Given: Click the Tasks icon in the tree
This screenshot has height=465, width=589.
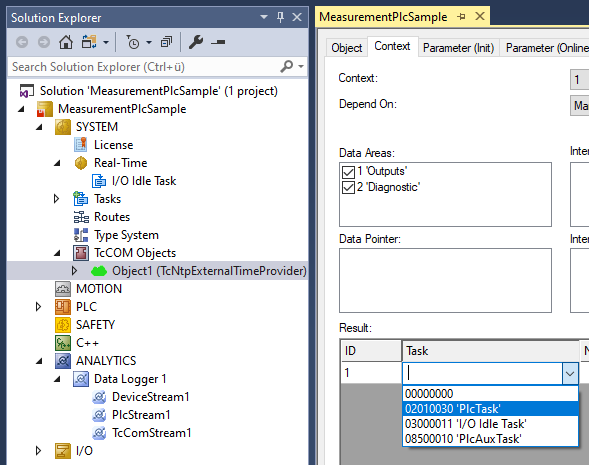Looking at the screenshot, I should point(81,199).
